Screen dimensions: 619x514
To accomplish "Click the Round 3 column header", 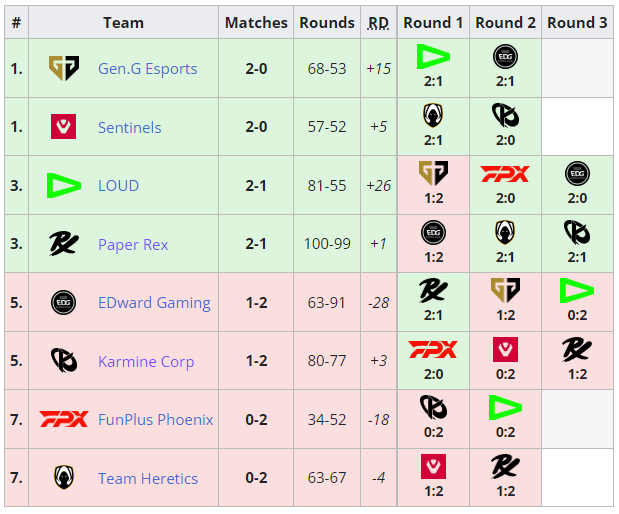I will coord(577,22).
